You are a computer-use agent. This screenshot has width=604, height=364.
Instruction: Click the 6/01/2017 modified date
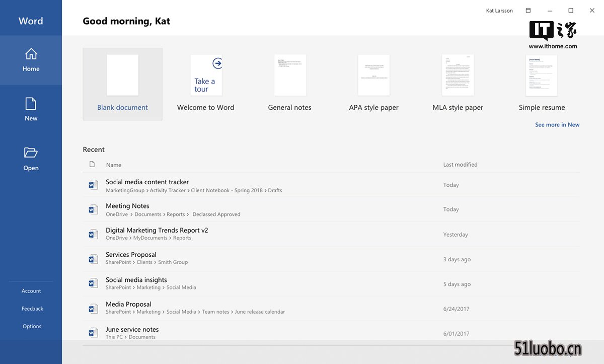tap(456, 334)
